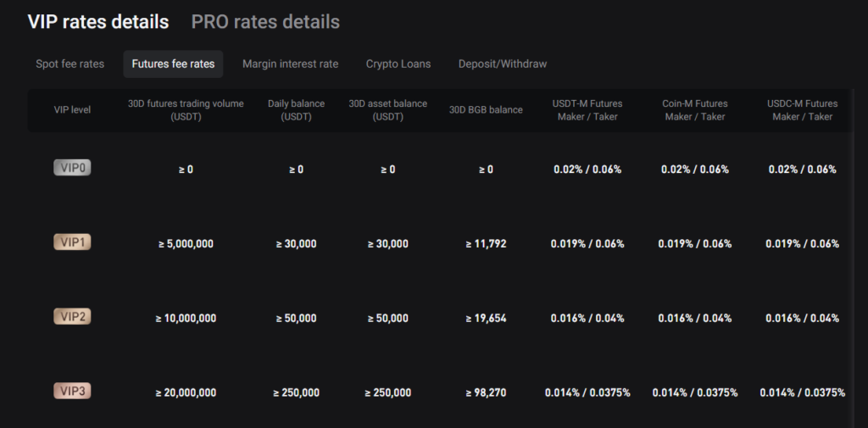Click the 30D BGB balance header
Image resolution: width=868 pixels, height=428 pixels.
point(486,110)
